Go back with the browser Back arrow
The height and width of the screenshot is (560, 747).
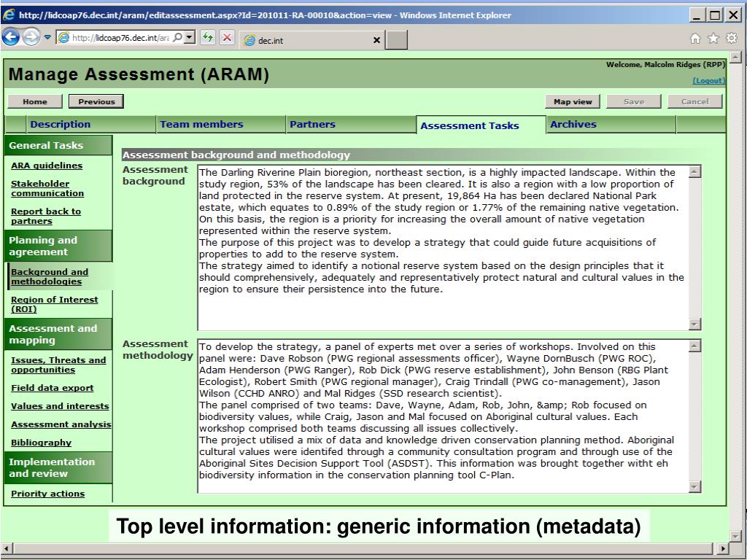pyautogui.click(x=10, y=37)
